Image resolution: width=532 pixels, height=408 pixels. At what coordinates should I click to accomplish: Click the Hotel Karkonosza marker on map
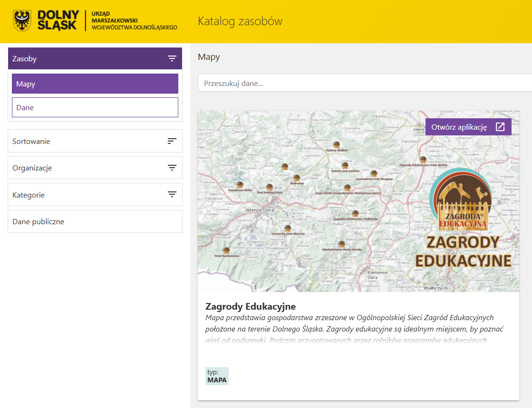226,251
